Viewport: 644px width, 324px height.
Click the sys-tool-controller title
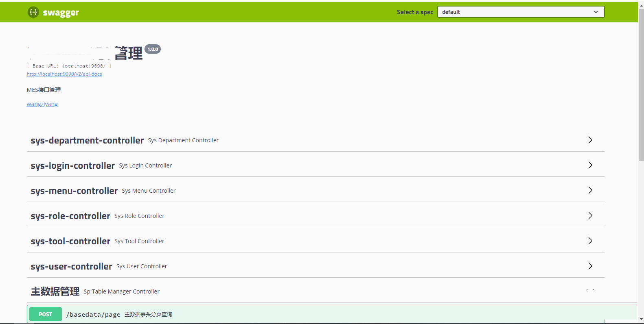pos(70,241)
